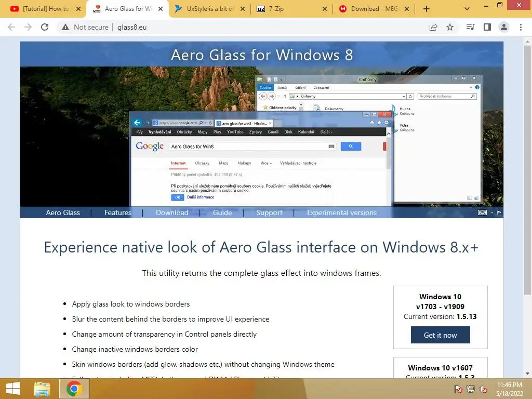The width and height of the screenshot is (532, 399).
Task: Open the Support nav item
Action: pos(270,212)
